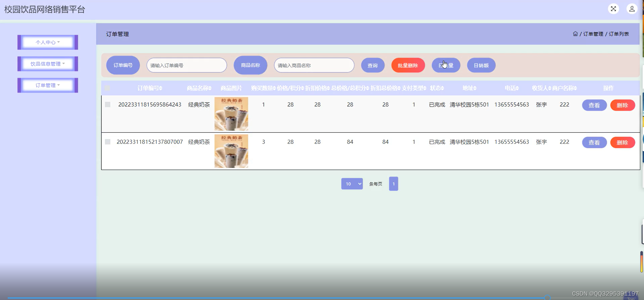This screenshot has width=644, height=300.
Task: View order 202233118152137807007 with 查看
Action: click(x=594, y=142)
